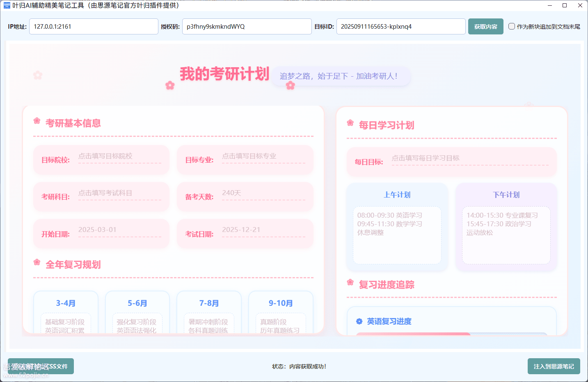Select the 下午计划 schedule card

(x=506, y=227)
